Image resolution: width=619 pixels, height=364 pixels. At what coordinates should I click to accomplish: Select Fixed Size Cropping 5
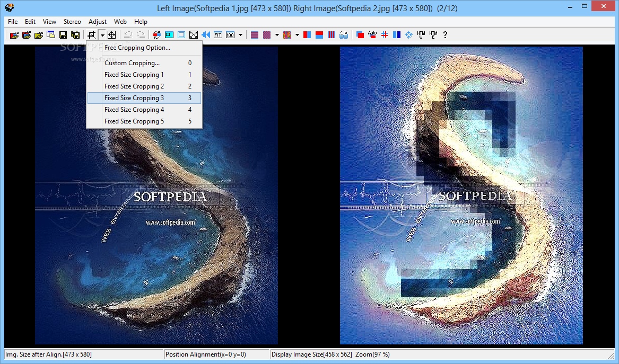click(x=144, y=121)
